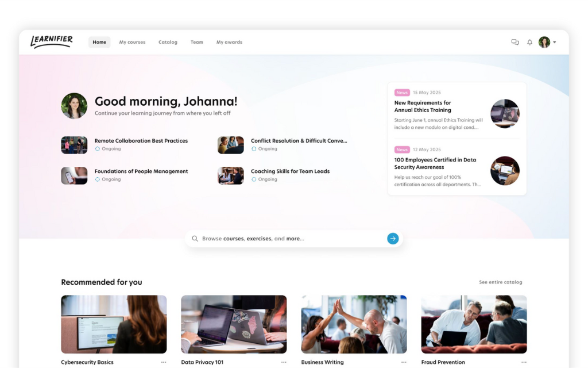The image size is (588, 368).
Task: Click the magnifying glass search icon
Action: point(195,239)
